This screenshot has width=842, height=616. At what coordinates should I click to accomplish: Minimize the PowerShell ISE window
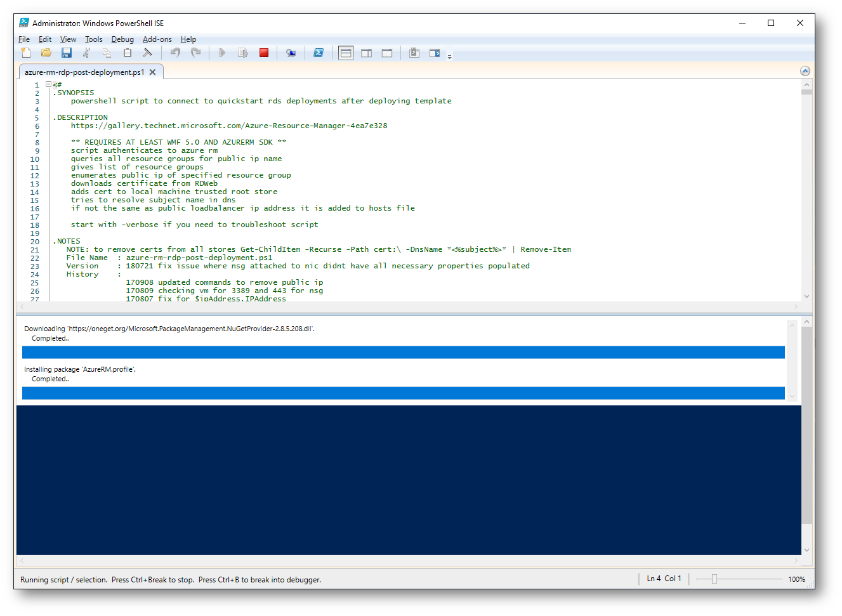coord(742,23)
